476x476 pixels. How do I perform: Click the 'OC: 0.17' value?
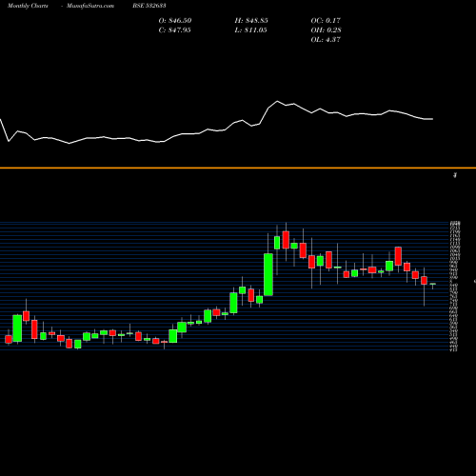click(x=326, y=21)
